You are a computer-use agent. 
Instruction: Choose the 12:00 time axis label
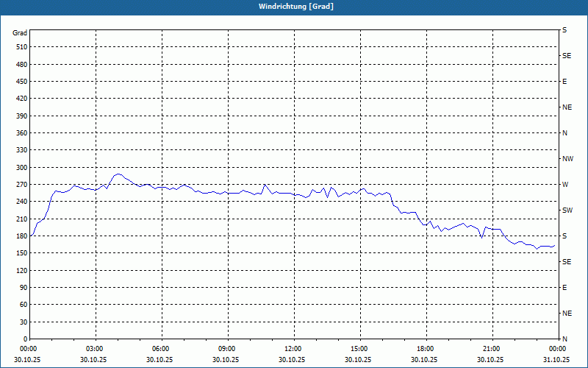coord(295,349)
